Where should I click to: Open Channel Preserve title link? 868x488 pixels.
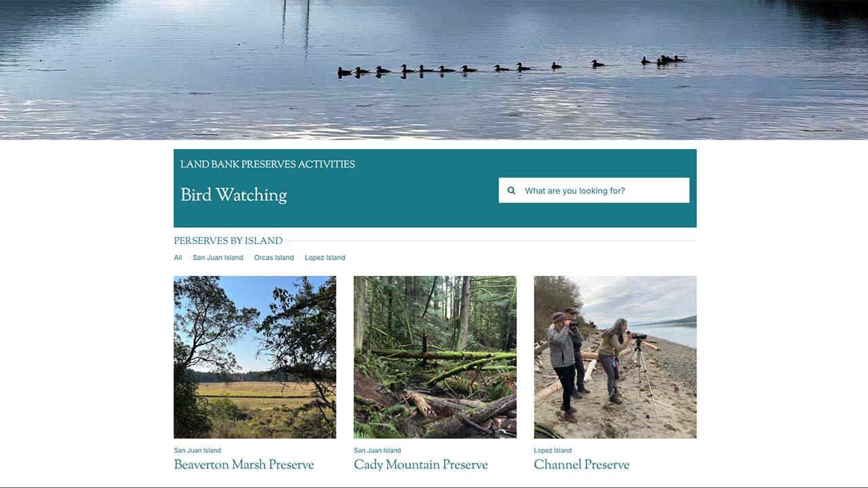click(x=582, y=465)
